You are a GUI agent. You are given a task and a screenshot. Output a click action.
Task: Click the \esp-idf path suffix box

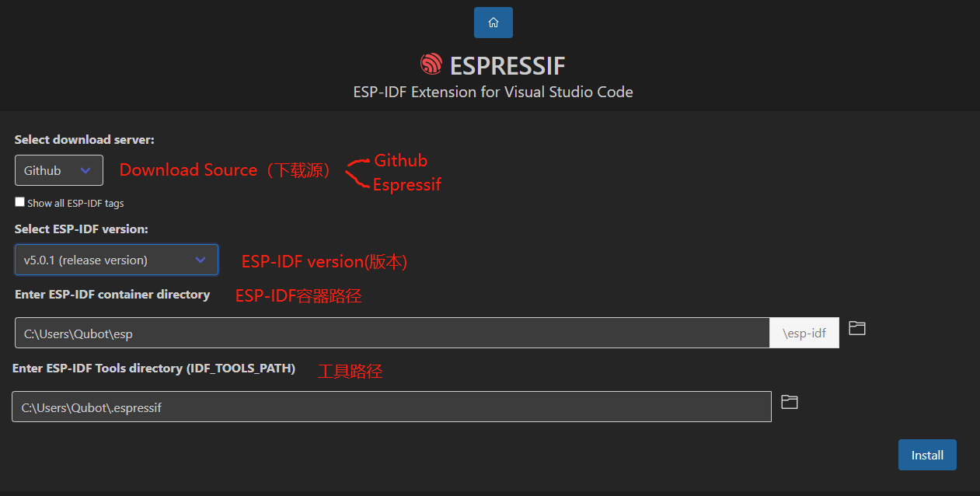(804, 333)
